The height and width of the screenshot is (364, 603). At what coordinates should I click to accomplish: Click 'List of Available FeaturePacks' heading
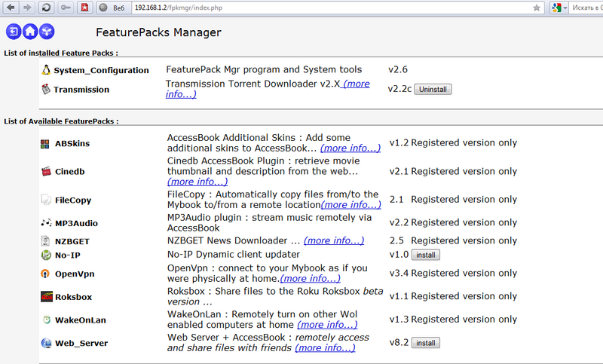coord(61,121)
